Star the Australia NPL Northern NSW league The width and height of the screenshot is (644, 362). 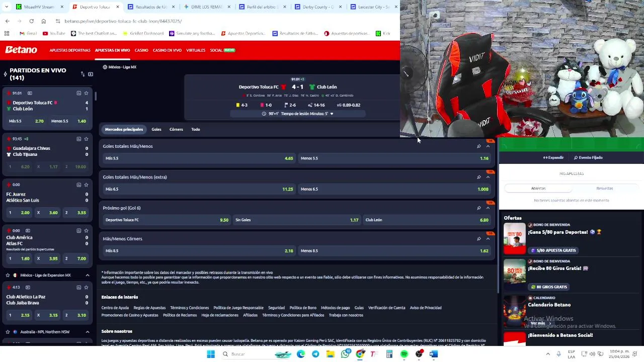(x=8, y=332)
